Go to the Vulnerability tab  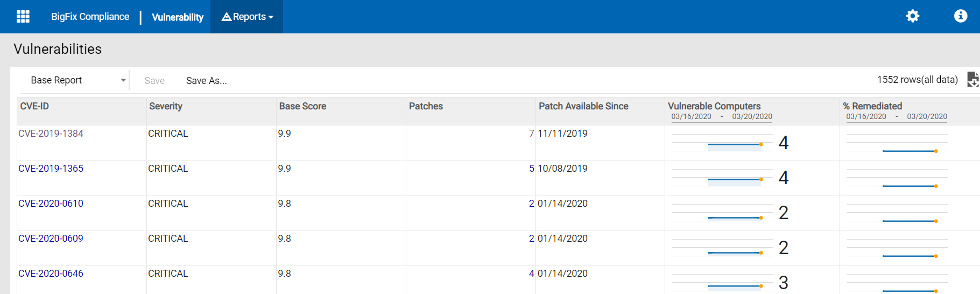coord(178,17)
